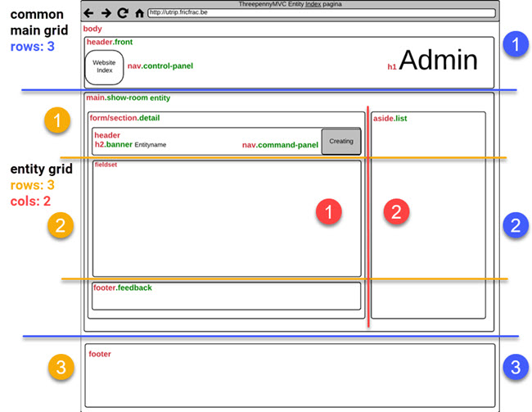Hit the browser refresh icon
This screenshot has height=412, width=532.
(123, 13)
